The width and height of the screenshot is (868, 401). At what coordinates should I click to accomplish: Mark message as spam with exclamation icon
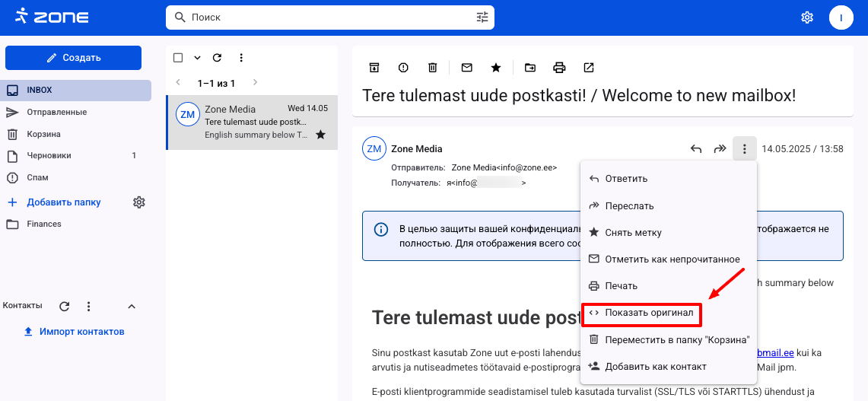[403, 68]
